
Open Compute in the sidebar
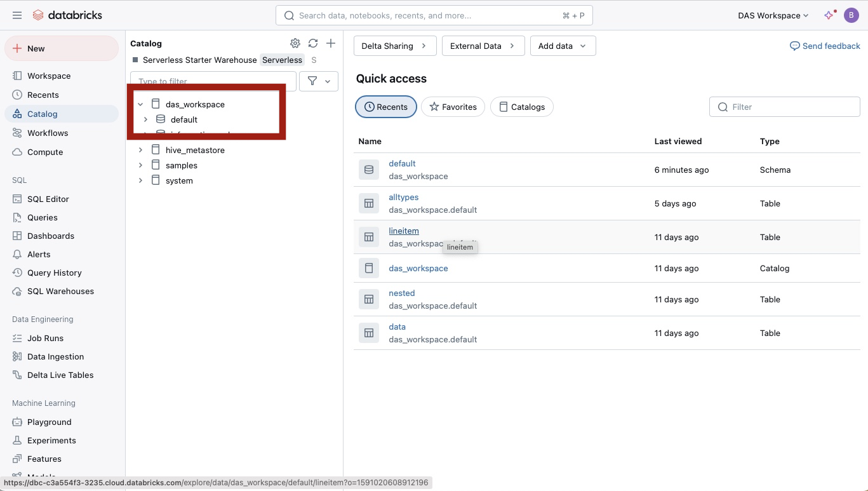click(62, 152)
